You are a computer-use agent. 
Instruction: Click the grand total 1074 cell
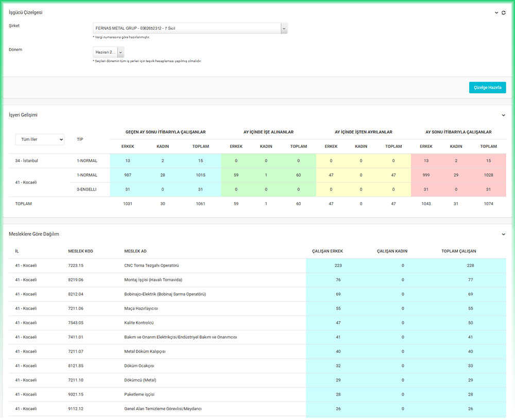[x=488, y=204]
